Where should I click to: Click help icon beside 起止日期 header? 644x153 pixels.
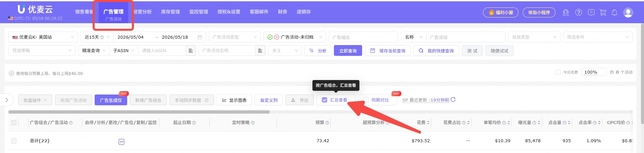(194, 123)
